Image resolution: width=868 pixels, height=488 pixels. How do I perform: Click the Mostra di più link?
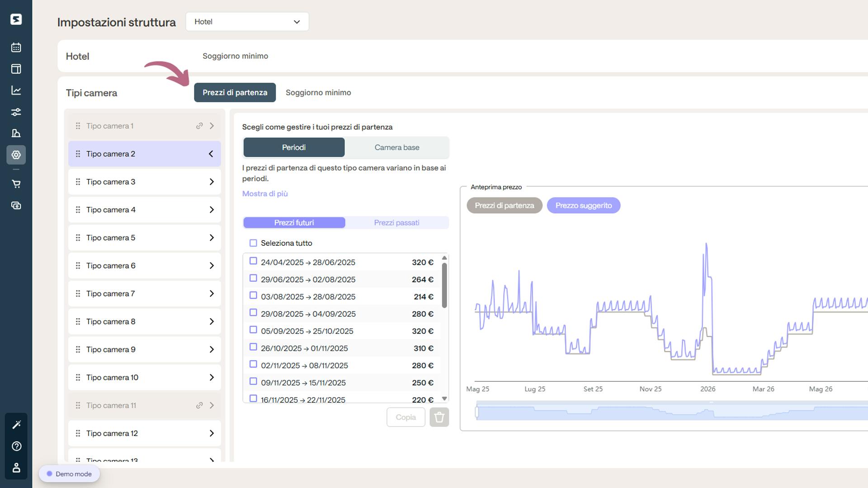coord(265,194)
